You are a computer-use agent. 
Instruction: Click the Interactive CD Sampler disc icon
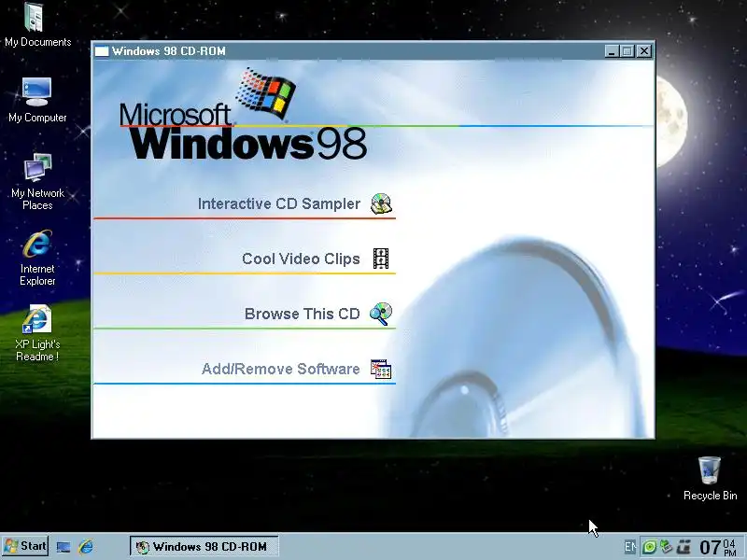click(x=381, y=203)
